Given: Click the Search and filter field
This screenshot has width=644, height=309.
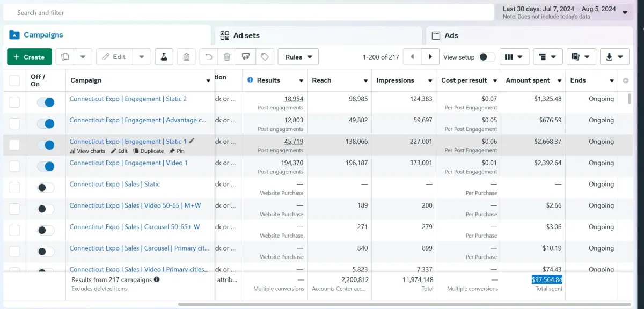Looking at the screenshot, I should tap(248, 12).
